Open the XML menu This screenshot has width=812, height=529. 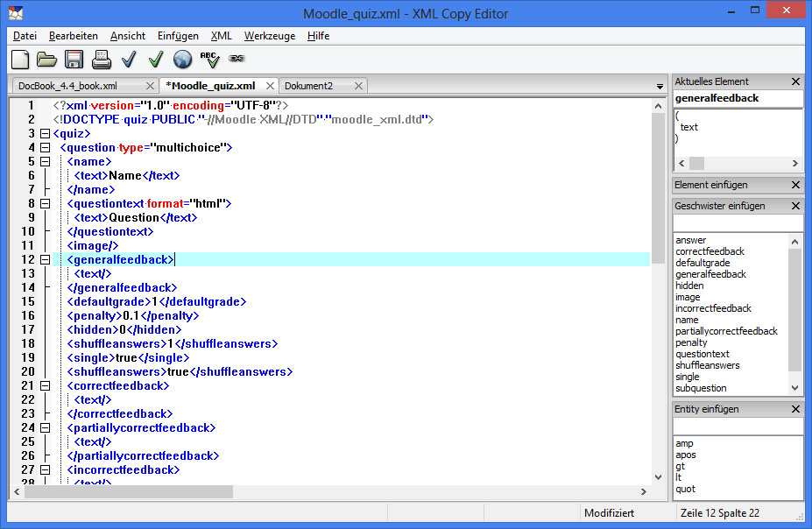pyautogui.click(x=221, y=36)
